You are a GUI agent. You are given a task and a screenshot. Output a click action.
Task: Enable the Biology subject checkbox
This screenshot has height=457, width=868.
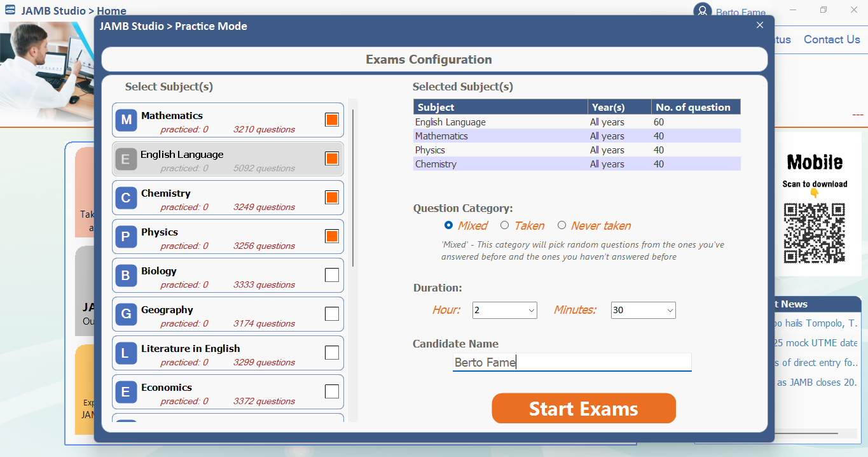click(331, 274)
